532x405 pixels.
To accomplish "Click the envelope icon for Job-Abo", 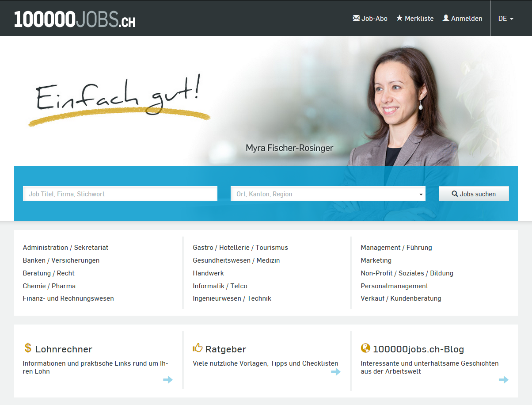I will point(356,18).
